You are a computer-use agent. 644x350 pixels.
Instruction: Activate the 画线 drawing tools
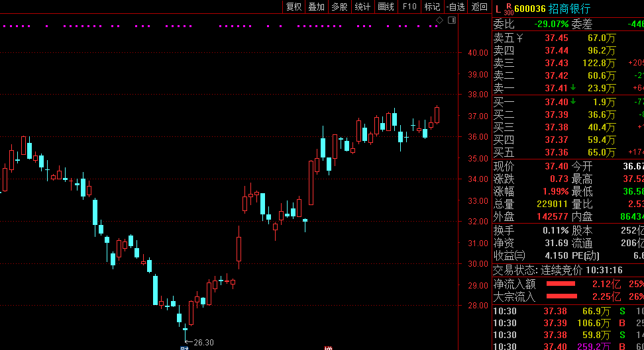(386, 7)
